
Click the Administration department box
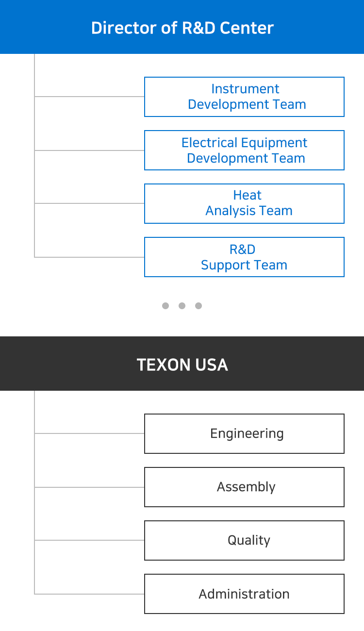[x=244, y=594]
